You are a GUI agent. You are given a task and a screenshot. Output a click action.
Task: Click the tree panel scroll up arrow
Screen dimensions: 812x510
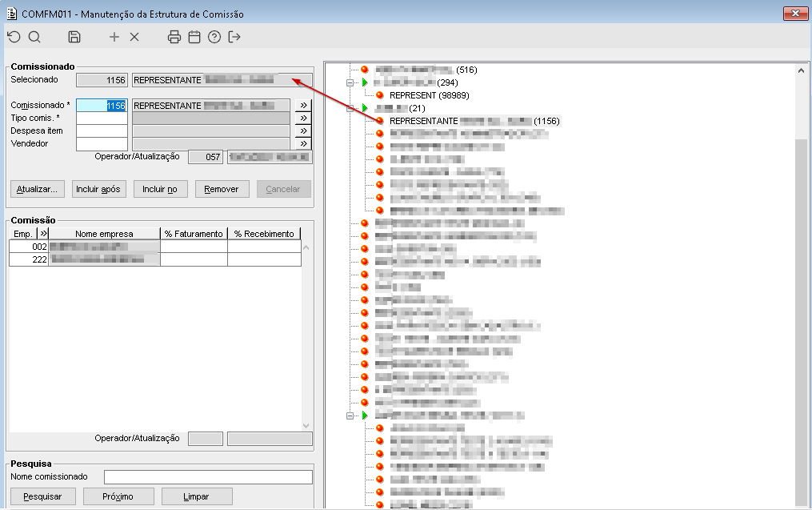click(801, 70)
